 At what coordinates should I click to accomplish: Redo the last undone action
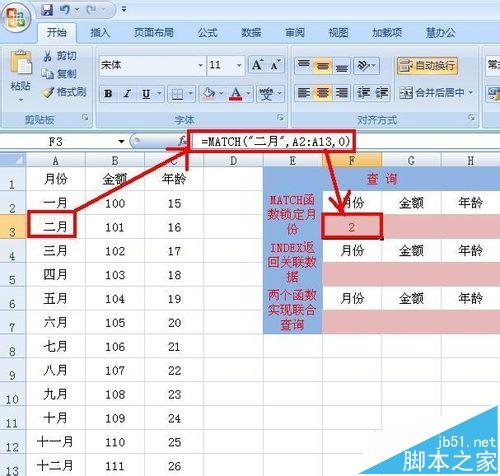91,10
